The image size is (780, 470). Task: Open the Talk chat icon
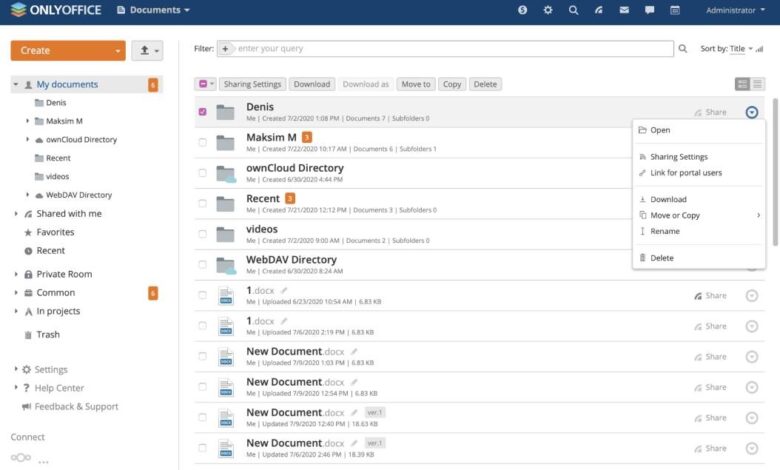tap(649, 10)
